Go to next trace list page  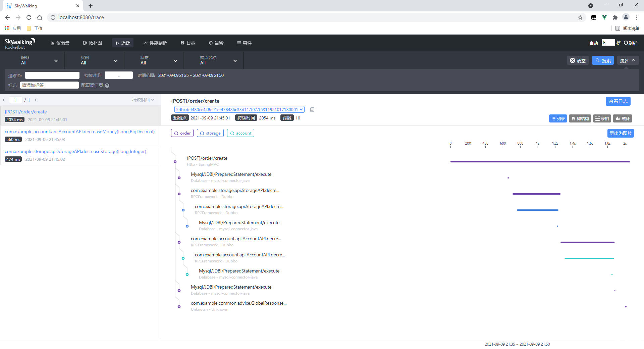36,100
